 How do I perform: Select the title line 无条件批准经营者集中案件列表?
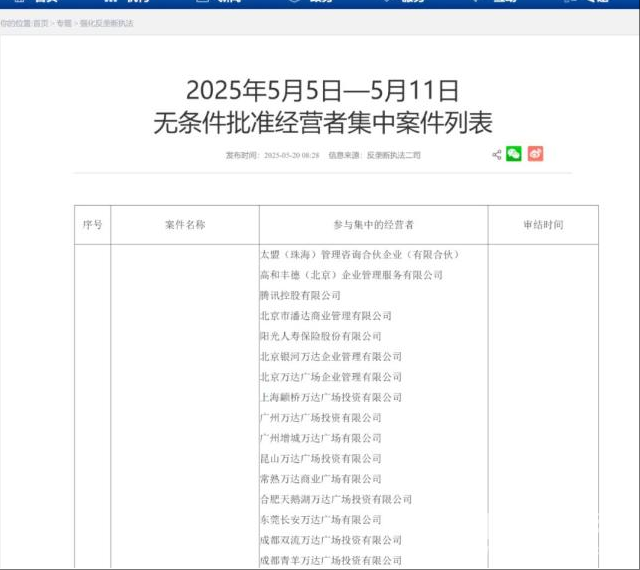coord(322,122)
